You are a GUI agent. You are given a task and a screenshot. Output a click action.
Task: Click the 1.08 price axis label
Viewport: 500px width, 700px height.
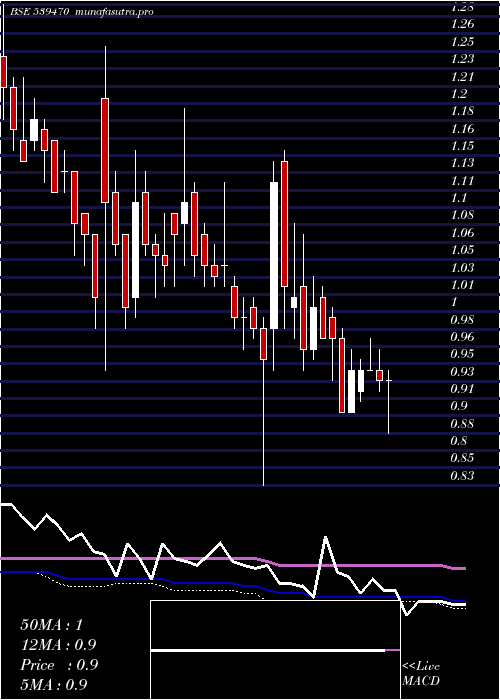point(462,216)
